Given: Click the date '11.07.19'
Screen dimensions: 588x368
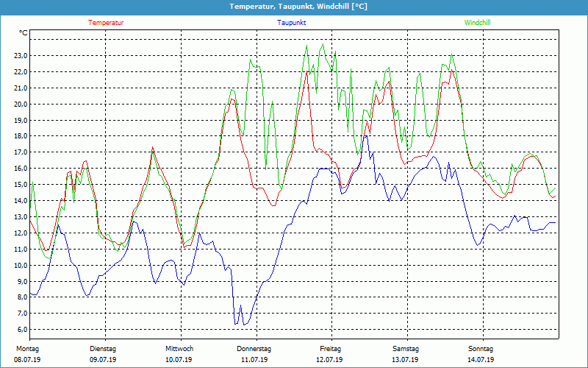Looking at the screenshot, I should tap(254, 360).
